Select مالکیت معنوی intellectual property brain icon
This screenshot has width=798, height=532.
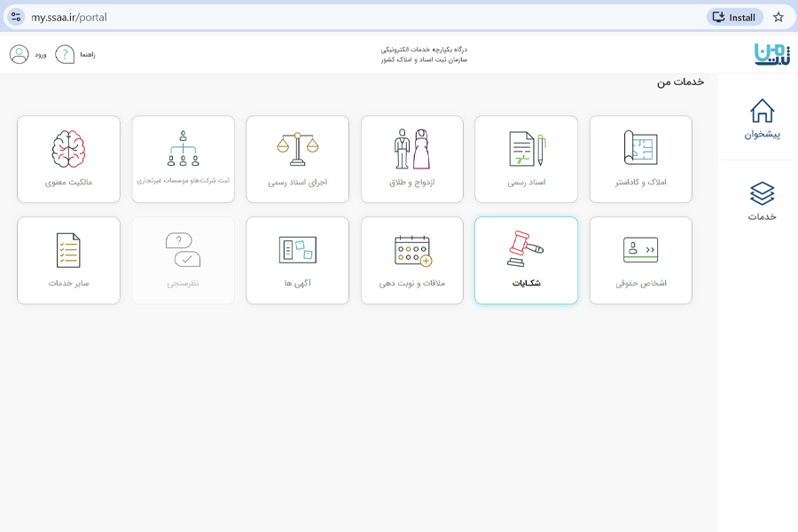68,159
